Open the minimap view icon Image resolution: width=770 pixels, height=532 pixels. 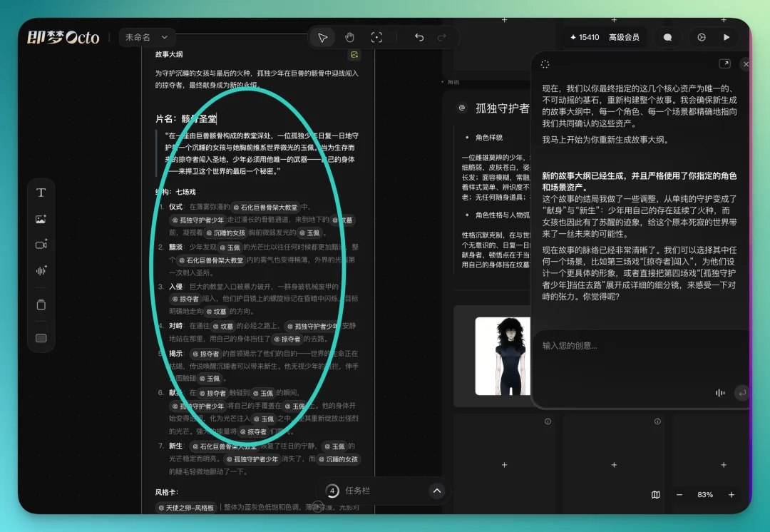tap(654, 494)
